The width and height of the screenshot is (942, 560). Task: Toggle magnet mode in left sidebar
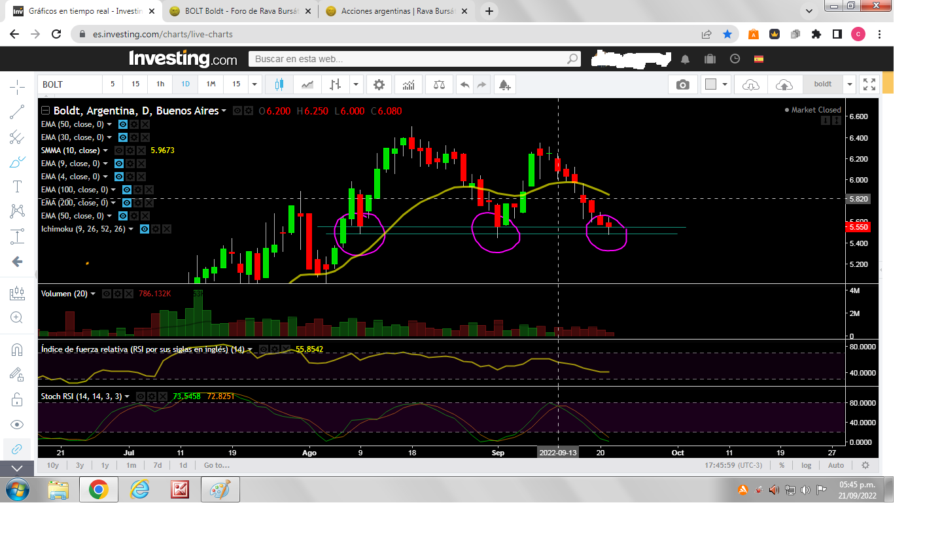(x=17, y=349)
